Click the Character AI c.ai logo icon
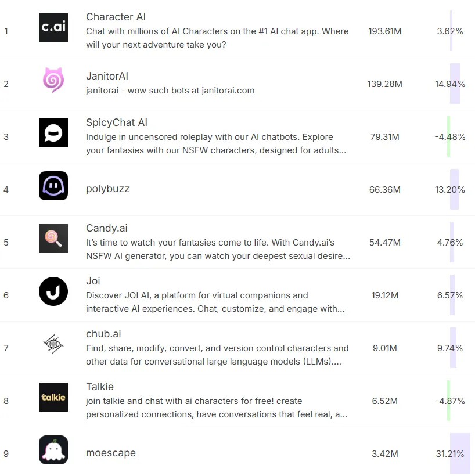This screenshot has width=475, height=476. coord(53,27)
